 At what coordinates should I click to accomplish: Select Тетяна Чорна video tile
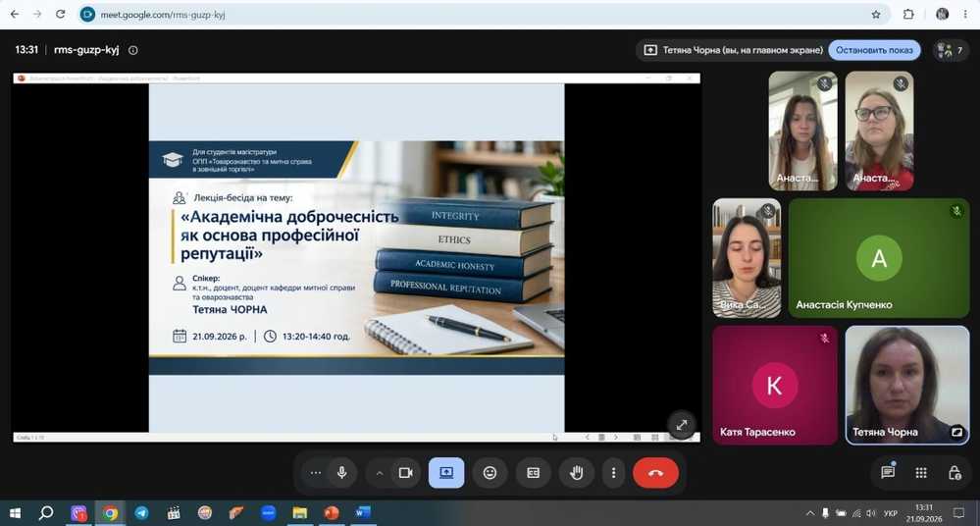[x=906, y=385]
